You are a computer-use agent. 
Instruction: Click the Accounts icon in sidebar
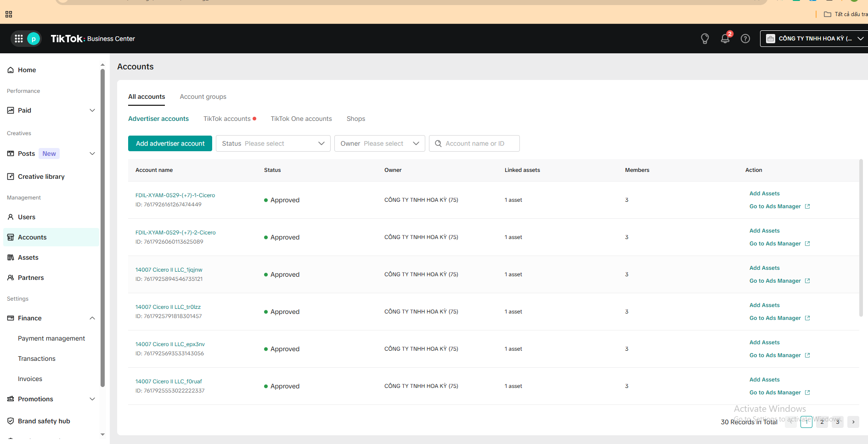pyautogui.click(x=11, y=237)
